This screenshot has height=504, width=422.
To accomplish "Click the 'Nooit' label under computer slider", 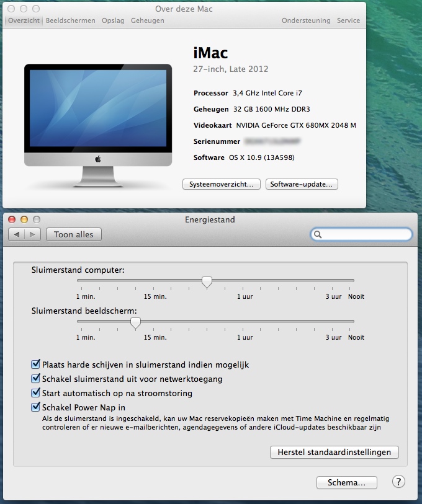I will [356, 296].
